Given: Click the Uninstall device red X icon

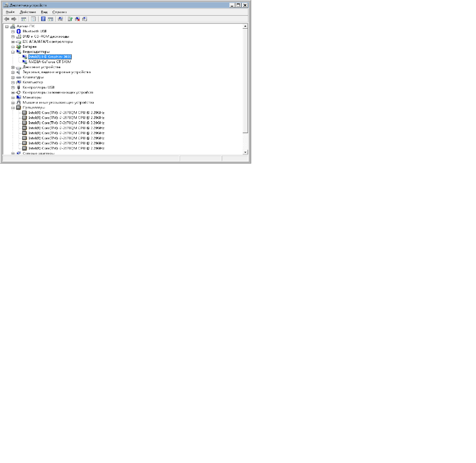Looking at the screenshot, I should (78, 19).
